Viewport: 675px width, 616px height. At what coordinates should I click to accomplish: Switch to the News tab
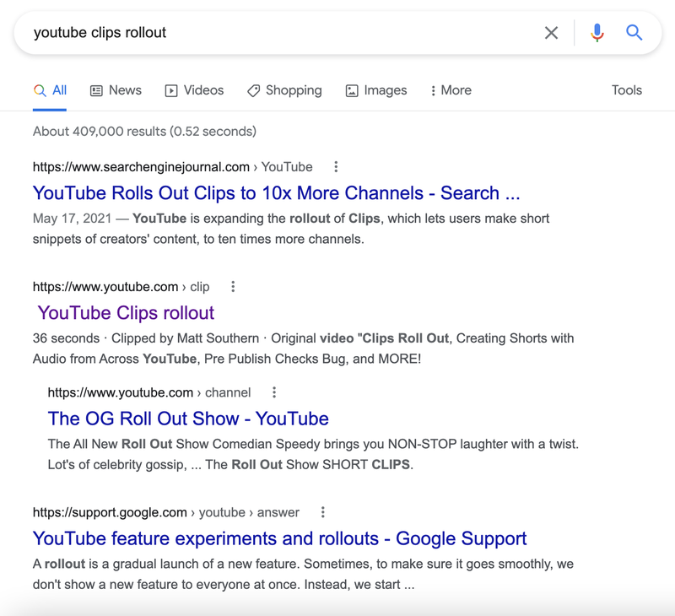[x=116, y=90]
